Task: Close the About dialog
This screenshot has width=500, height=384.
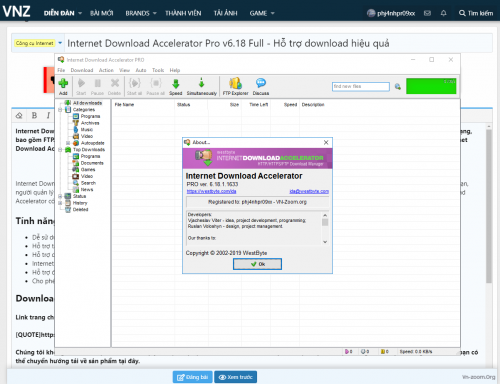Action: tap(326, 142)
